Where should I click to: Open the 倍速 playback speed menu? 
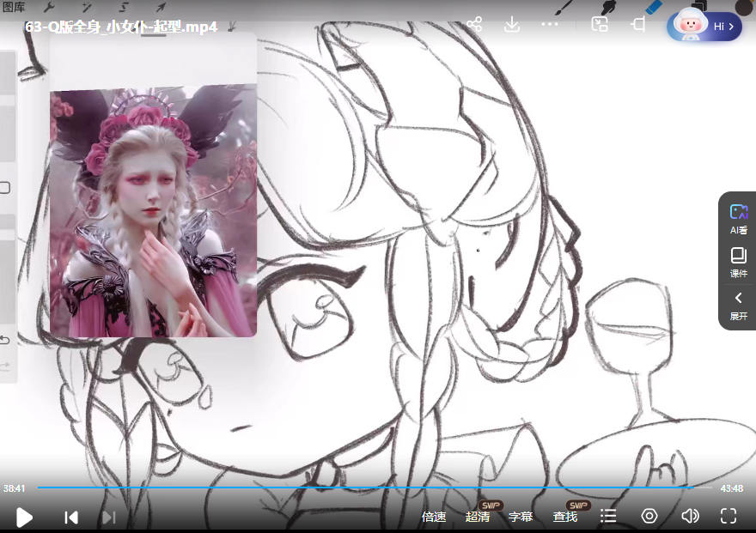pyautogui.click(x=434, y=517)
